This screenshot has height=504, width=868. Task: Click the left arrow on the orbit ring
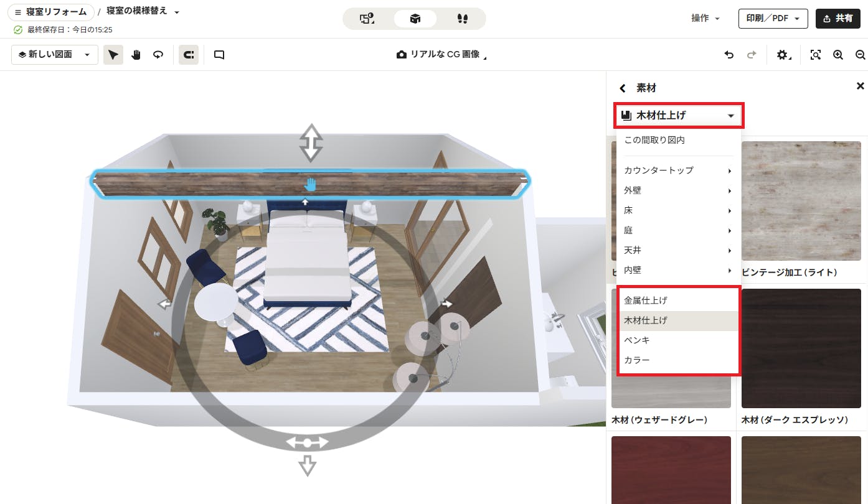click(x=164, y=304)
